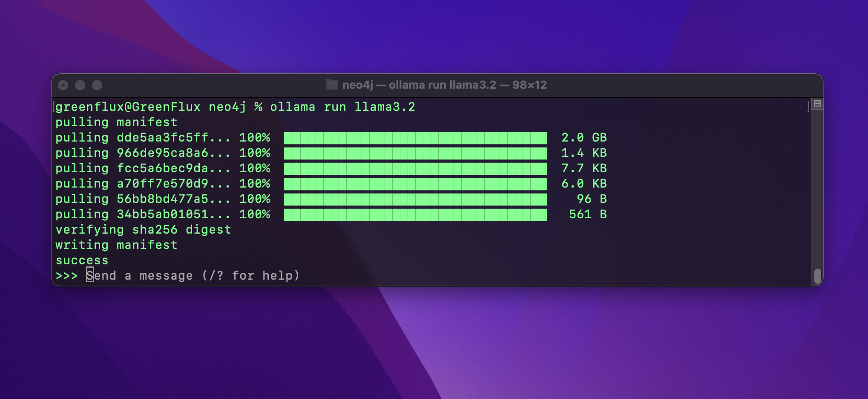Click the 'writing manifest' output line
This screenshot has width=868, height=399.
(x=116, y=245)
